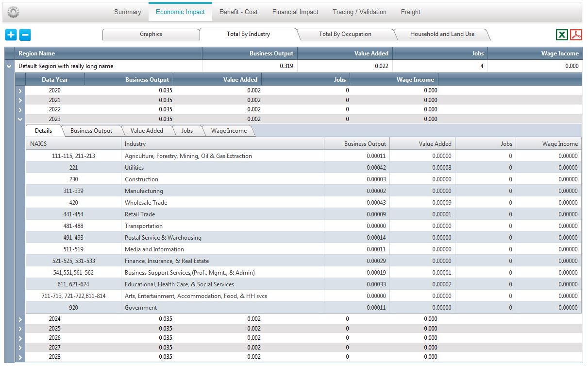Collapse the Default Region row

[9, 66]
